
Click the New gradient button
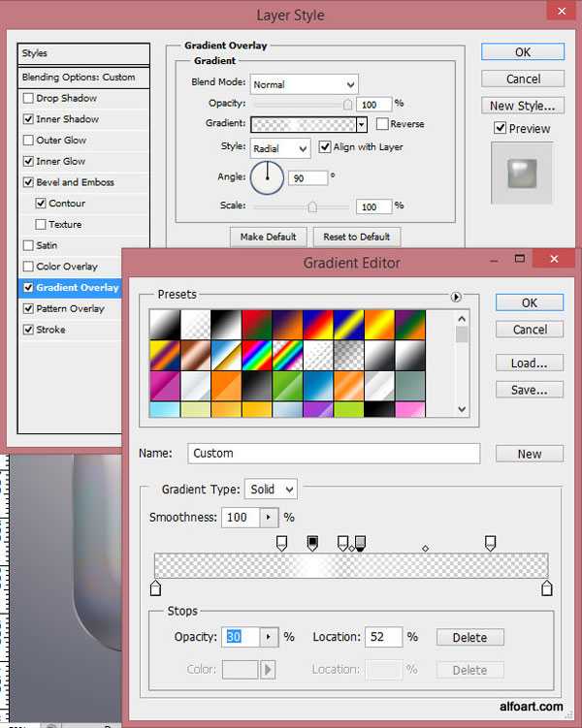pos(530,454)
